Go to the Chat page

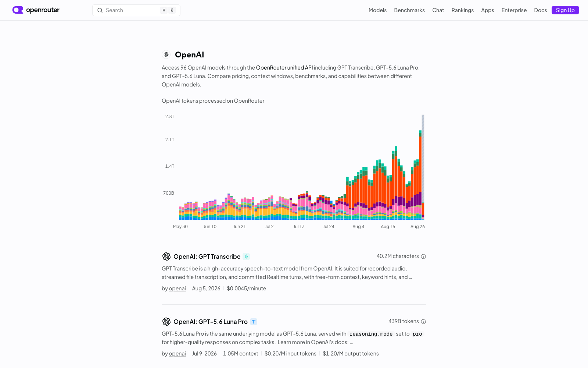click(x=438, y=10)
